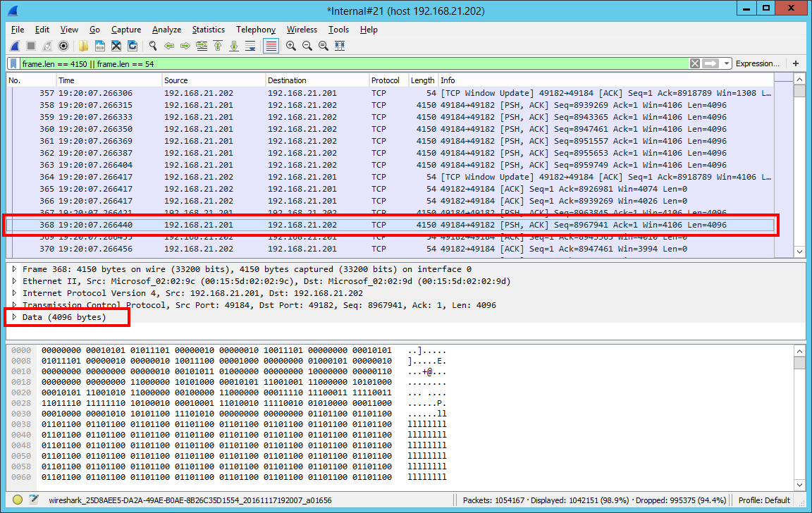Sort by Destination column header
Image resolution: width=812 pixels, height=513 pixels.
tap(316, 80)
